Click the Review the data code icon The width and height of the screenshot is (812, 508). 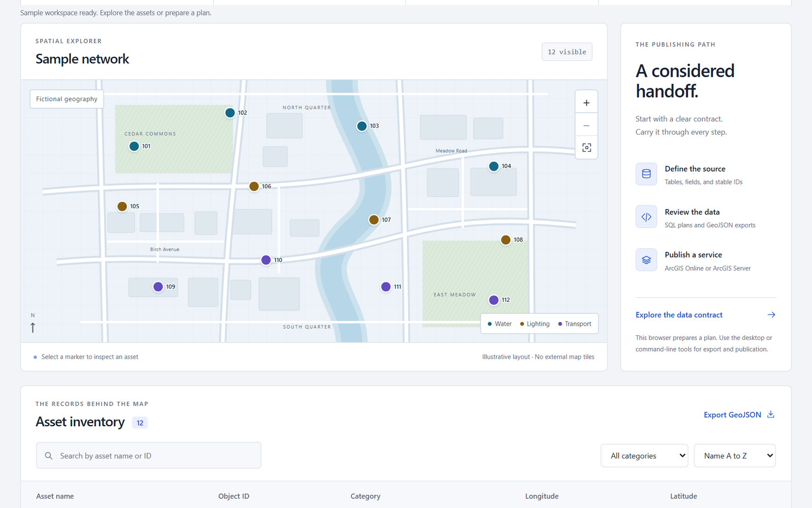646,217
